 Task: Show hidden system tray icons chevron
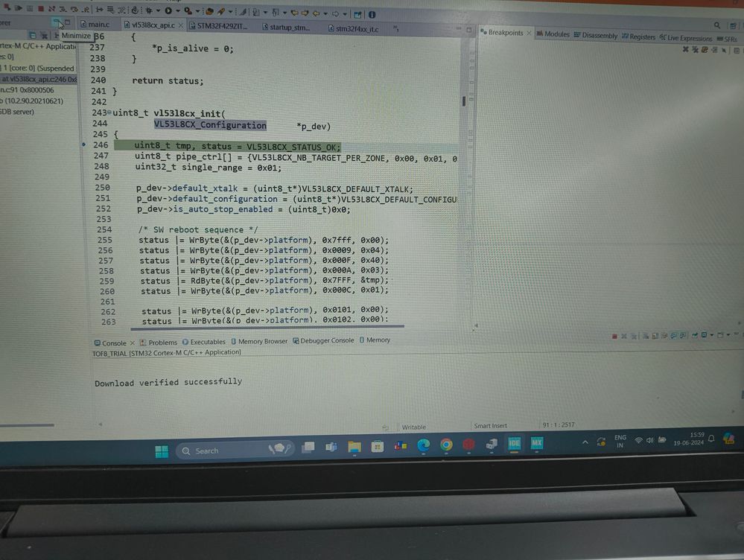(585, 442)
